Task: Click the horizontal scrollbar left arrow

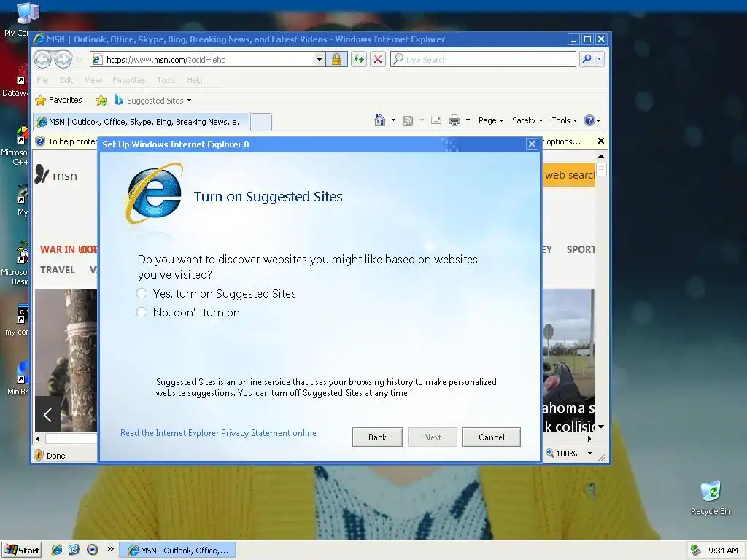Action: [38, 439]
